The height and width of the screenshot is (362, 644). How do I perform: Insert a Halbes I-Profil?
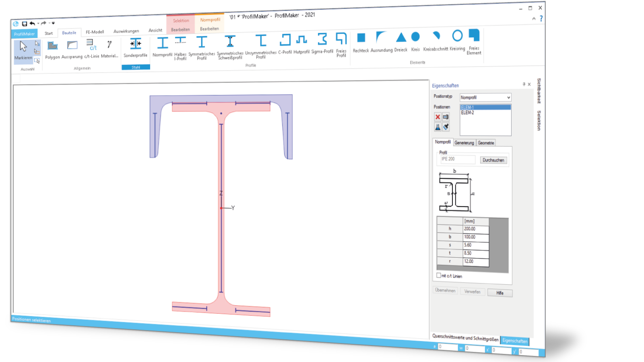(x=180, y=48)
